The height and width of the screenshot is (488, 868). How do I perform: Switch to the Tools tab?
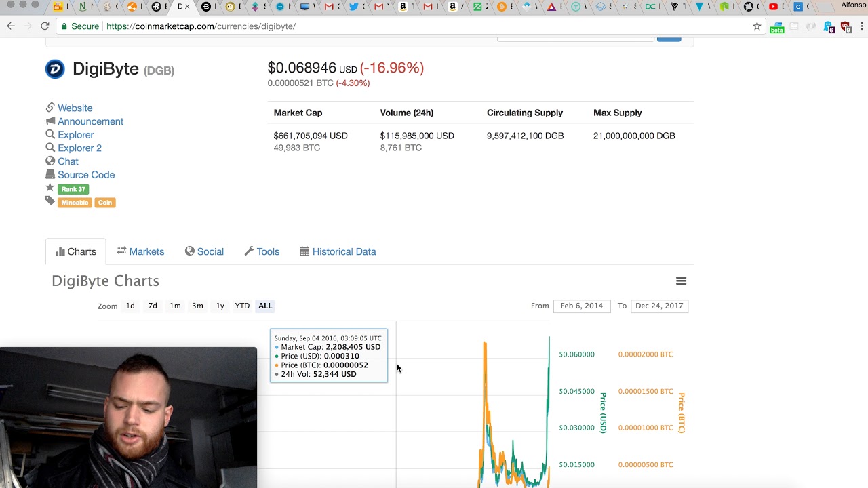click(x=262, y=251)
